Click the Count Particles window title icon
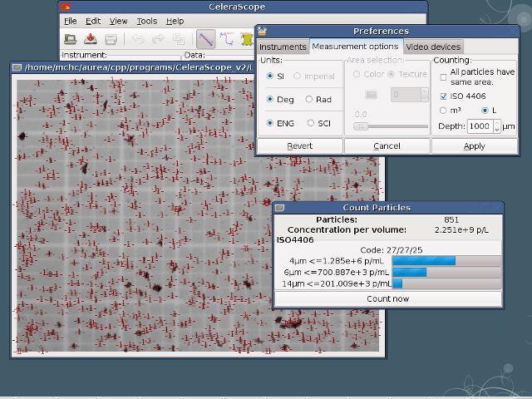532x399 pixels. (279, 208)
